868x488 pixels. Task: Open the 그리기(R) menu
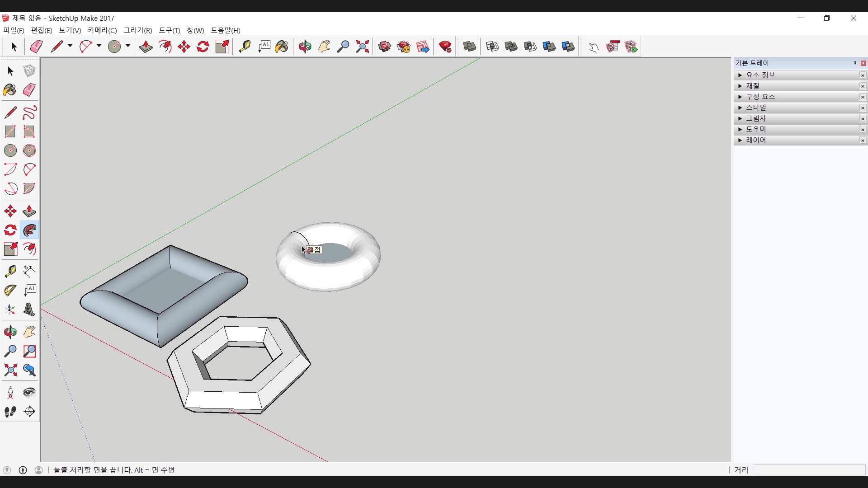click(x=138, y=30)
